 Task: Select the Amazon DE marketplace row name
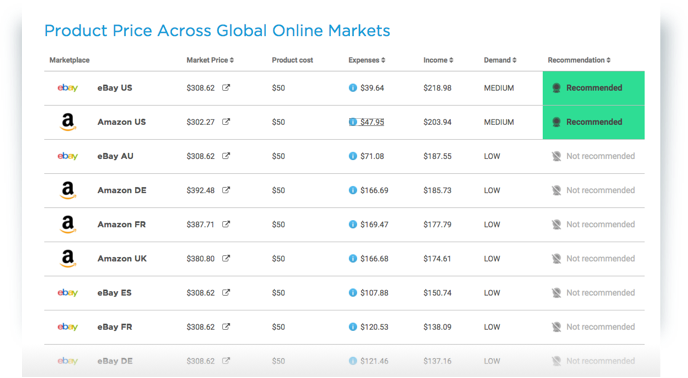tap(122, 190)
